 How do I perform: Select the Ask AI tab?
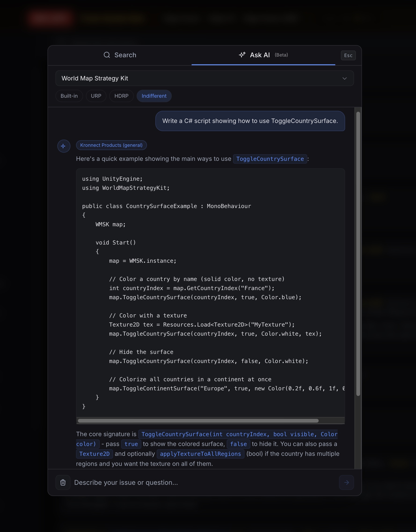[x=259, y=55]
